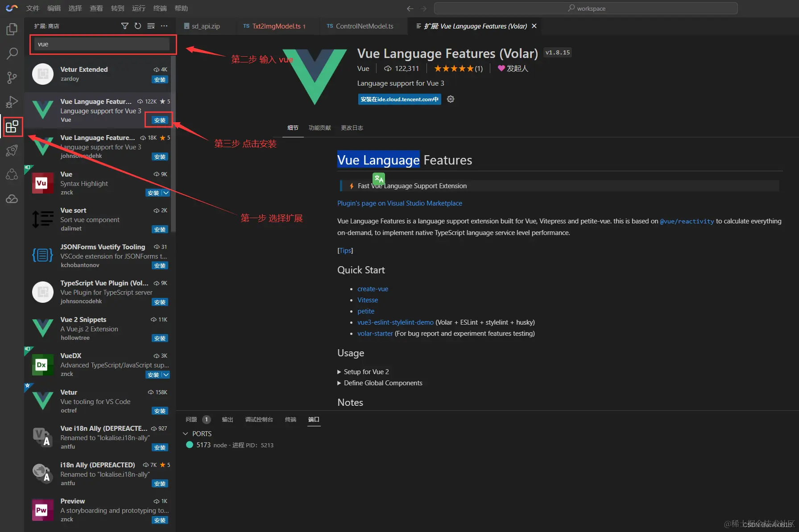
Task: Select the Vetur Extended extension icon
Action: click(43, 74)
